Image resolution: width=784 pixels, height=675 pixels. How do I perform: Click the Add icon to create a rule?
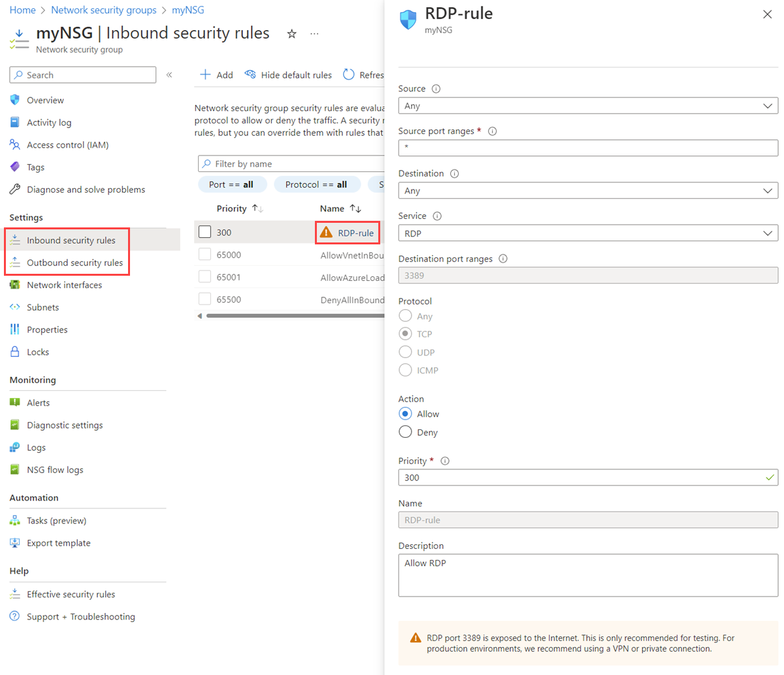pos(205,74)
